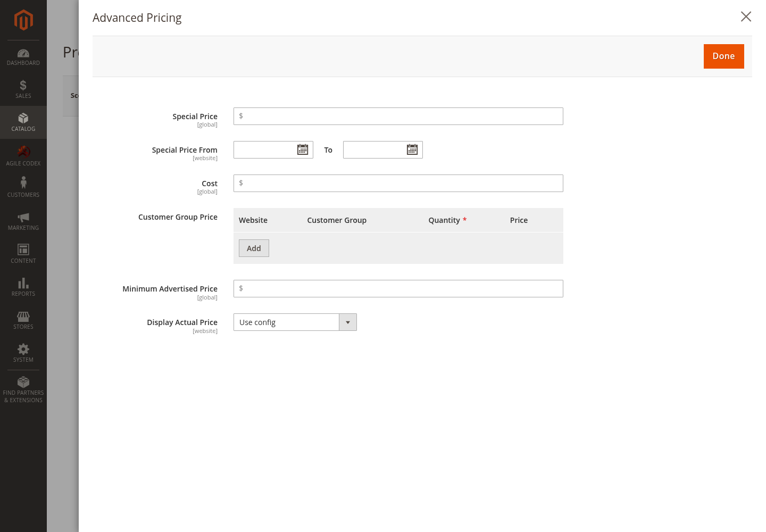Focus the Minimum Advertised Price field

pyautogui.click(x=398, y=289)
